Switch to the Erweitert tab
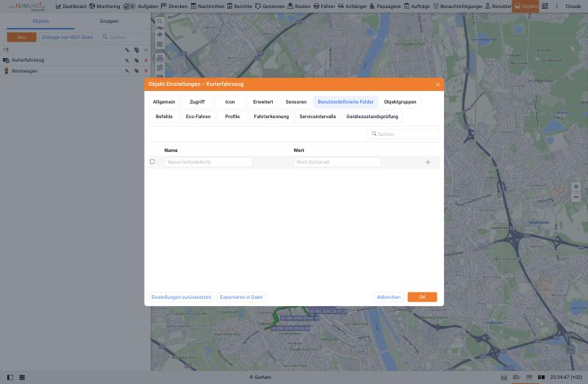The image size is (588, 384). point(263,102)
